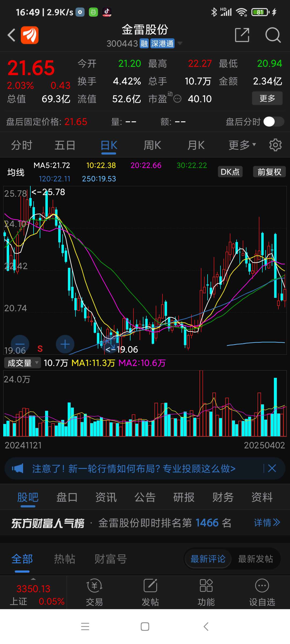This screenshot has height=644, width=290.
Task: Tap the 20250402 end date label
Action: 264,445
